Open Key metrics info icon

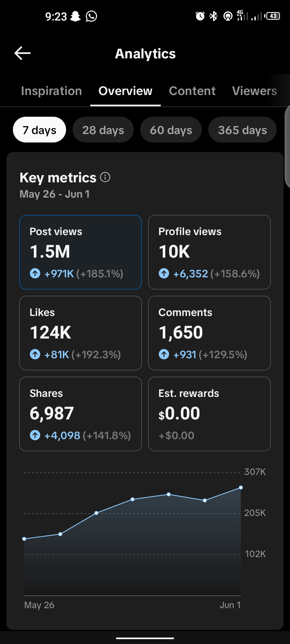[105, 177]
